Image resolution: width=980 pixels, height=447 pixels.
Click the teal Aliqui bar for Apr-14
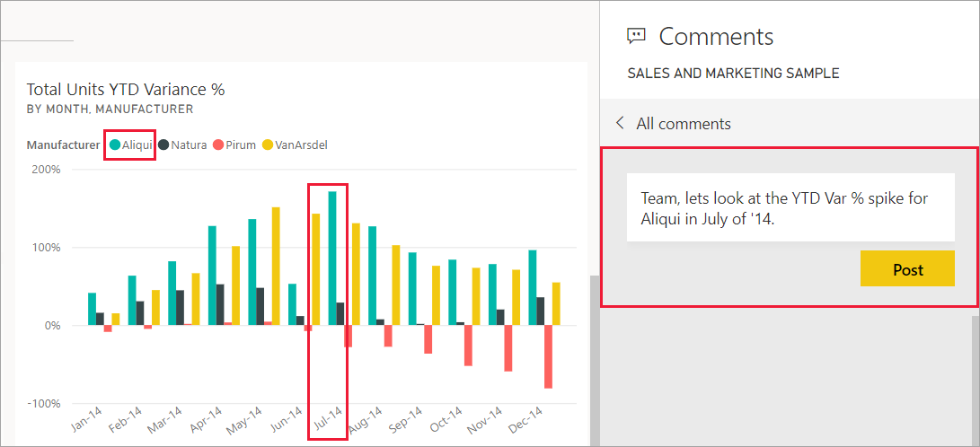click(212, 275)
